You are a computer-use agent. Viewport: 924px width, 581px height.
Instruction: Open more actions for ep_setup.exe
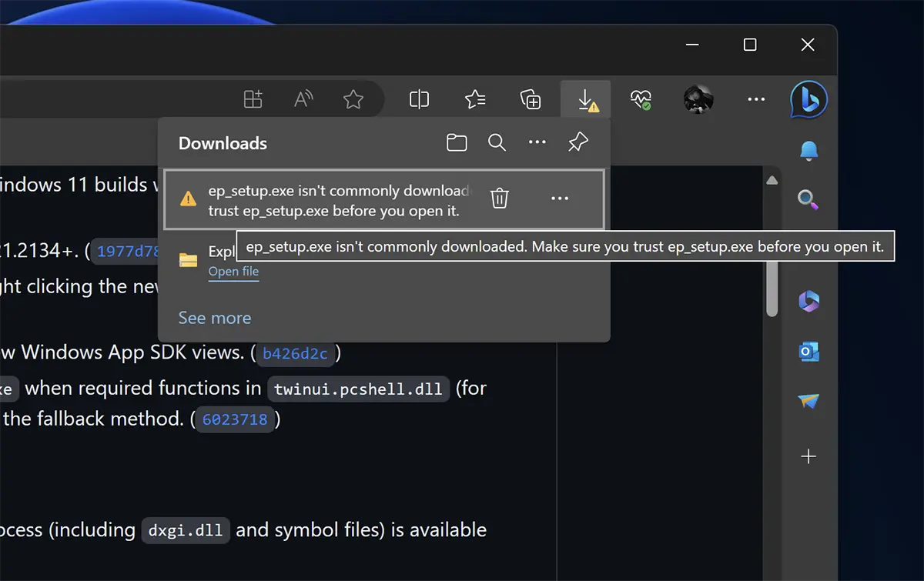[x=560, y=199]
